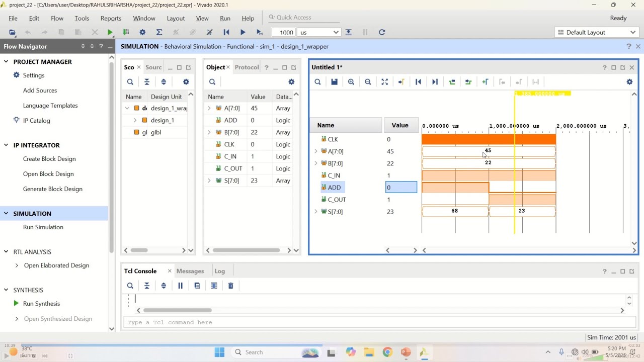This screenshot has width=644, height=362.
Task: Go to next transition icon
Action: point(468,82)
